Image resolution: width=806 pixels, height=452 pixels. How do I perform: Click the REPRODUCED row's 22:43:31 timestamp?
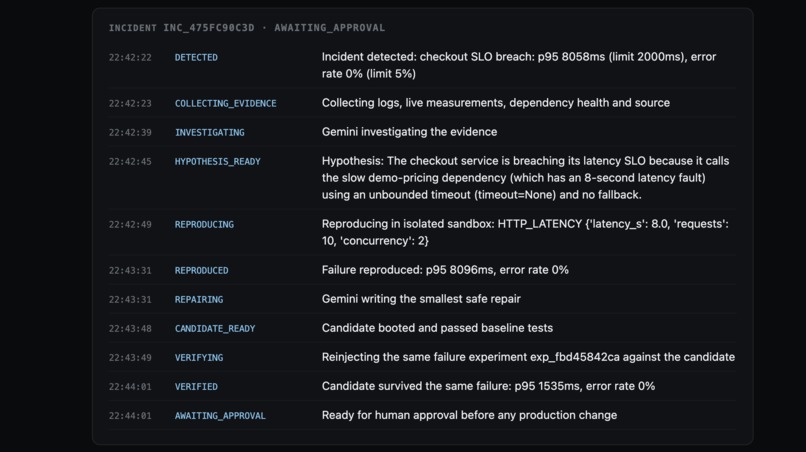[x=130, y=270]
